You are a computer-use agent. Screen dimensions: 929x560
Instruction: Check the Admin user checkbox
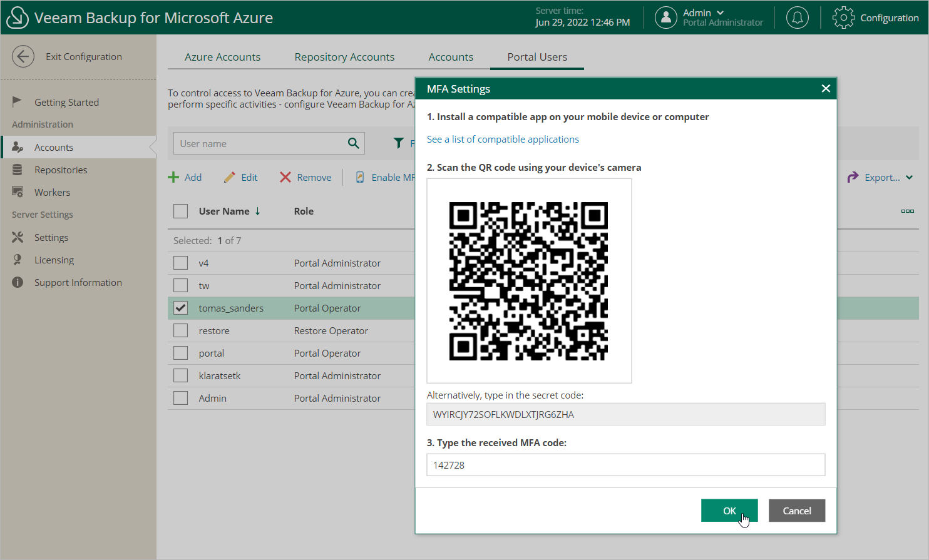[x=181, y=398]
